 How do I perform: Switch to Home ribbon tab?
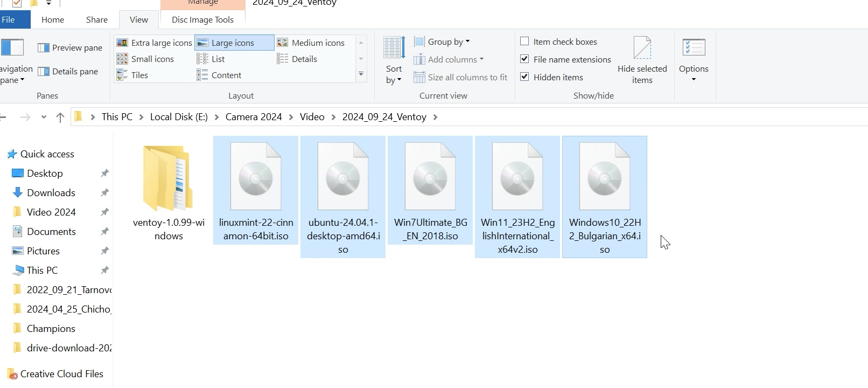[53, 19]
